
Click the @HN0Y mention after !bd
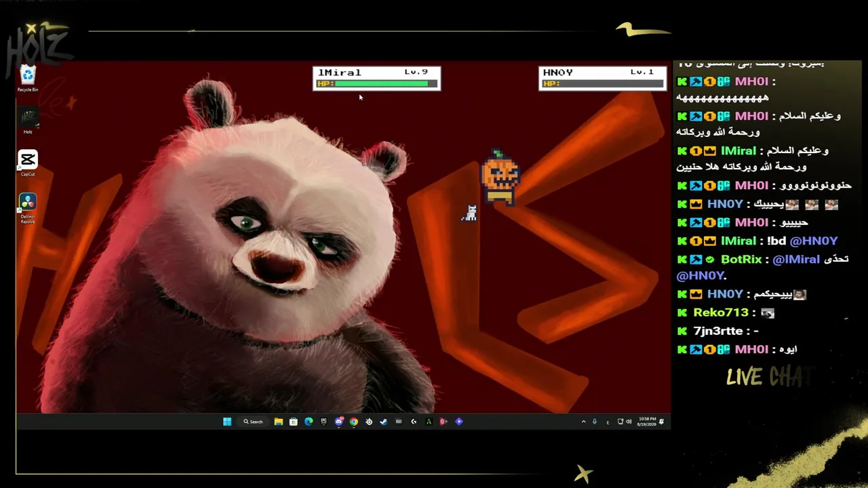coord(814,241)
